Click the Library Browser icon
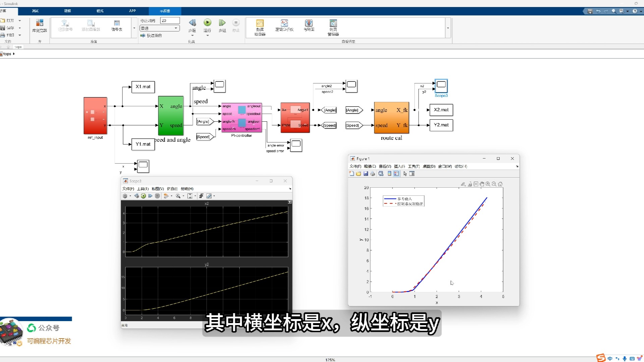644x362 pixels. (x=40, y=23)
